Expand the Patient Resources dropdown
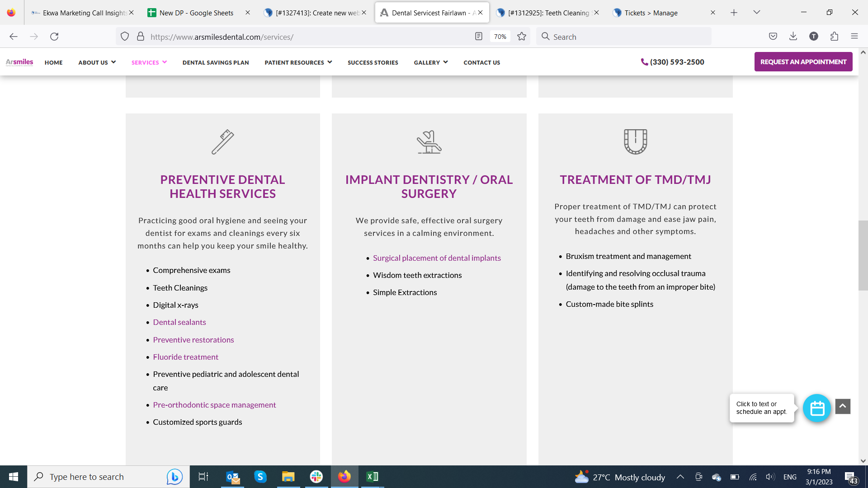 tap(298, 62)
